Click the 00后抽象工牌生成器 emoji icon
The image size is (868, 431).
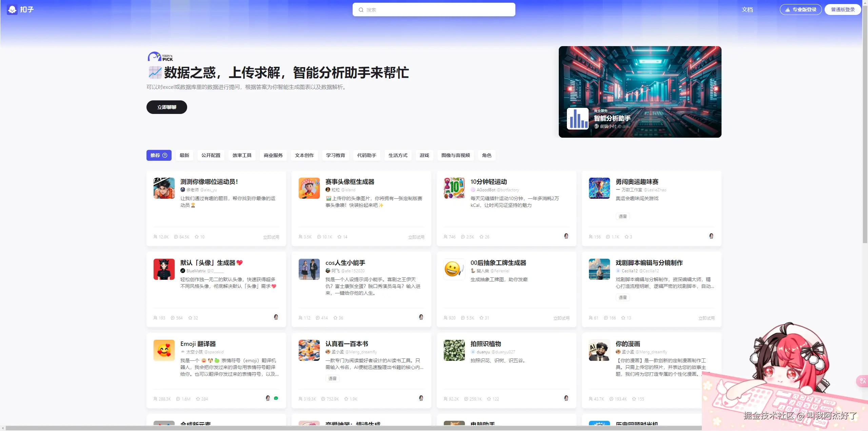click(x=454, y=269)
